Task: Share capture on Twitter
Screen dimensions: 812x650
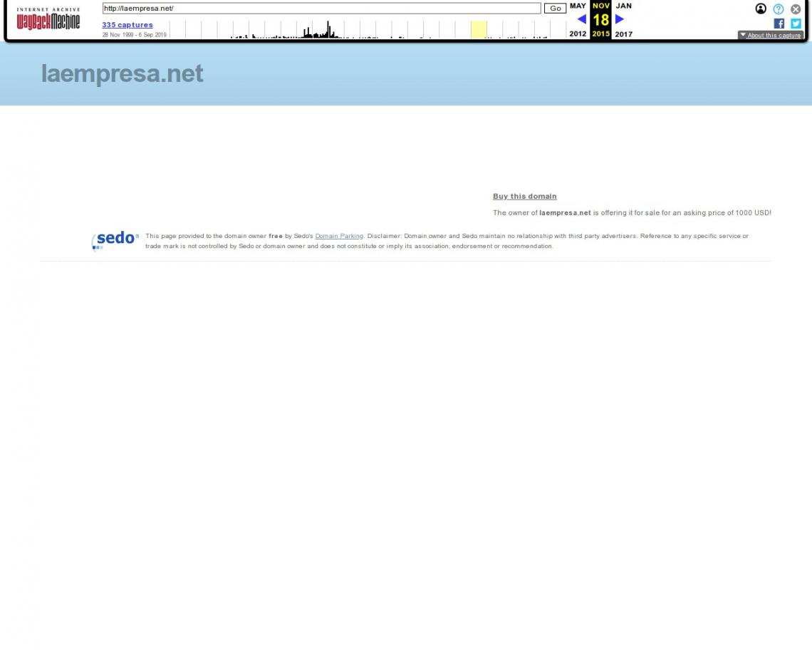Action: click(796, 24)
